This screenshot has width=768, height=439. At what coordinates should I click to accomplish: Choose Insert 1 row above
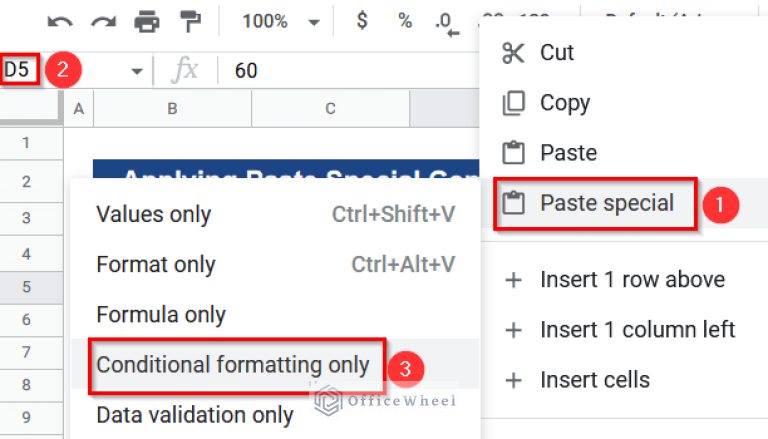[x=631, y=280]
